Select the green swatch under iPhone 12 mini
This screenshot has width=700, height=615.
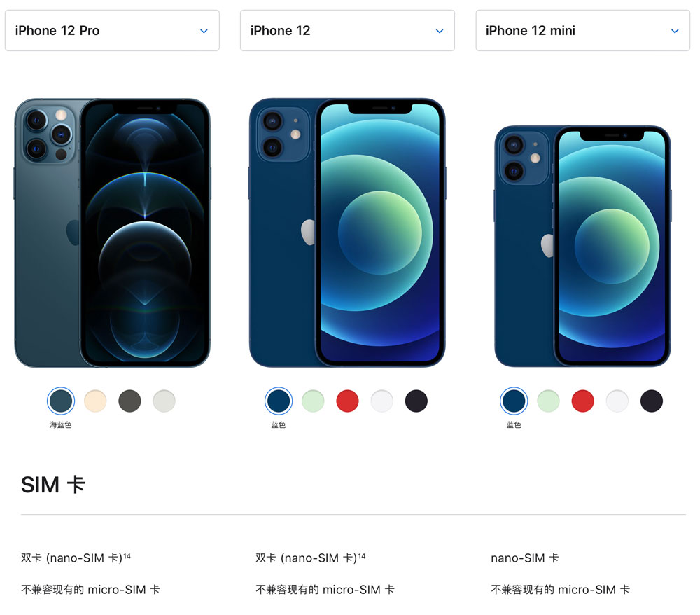point(548,401)
